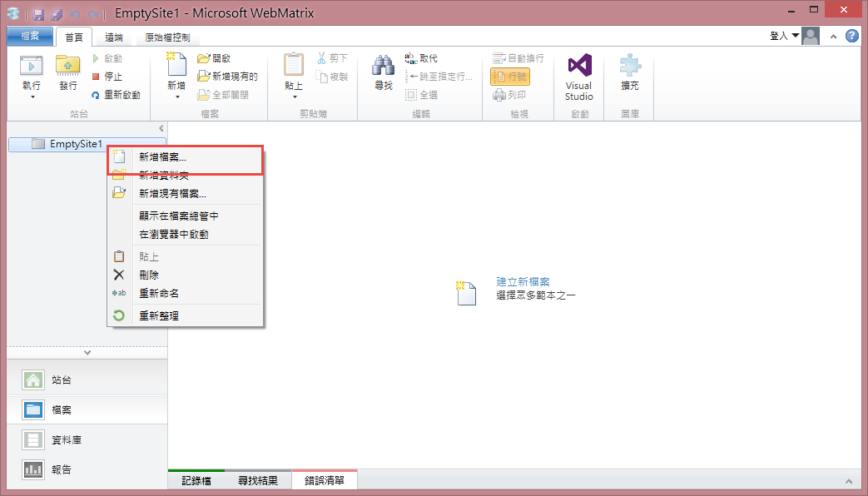Open the 登入 sign-in dropdown

point(784,36)
